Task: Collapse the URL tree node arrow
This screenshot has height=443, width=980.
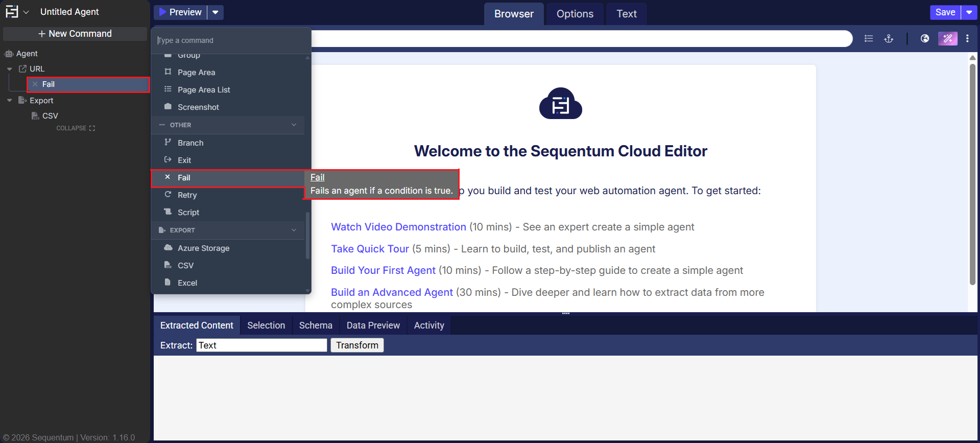Action: (9, 69)
